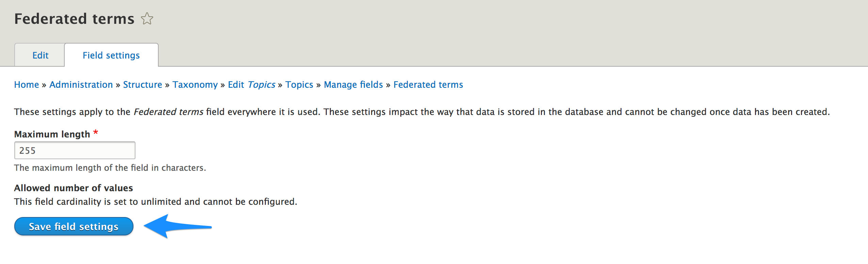Click the blue arrow pointing at Save
Image resolution: width=868 pixels, height=264 pixels.
click(x=177, y=227)
